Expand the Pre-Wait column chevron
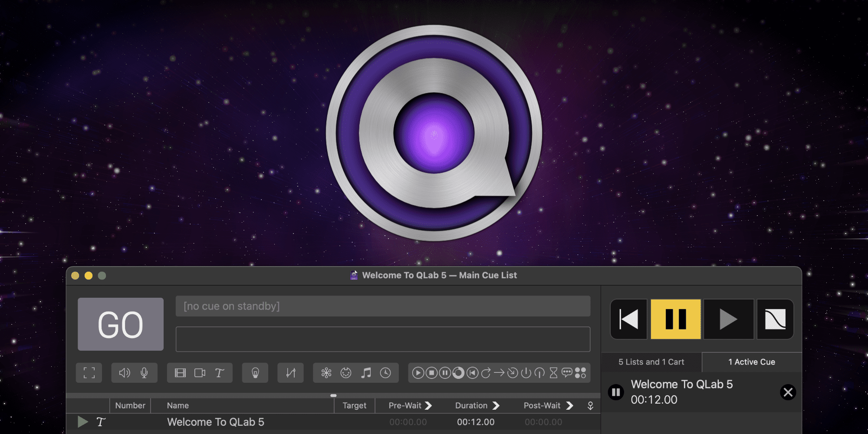The height and width of the screenshot is (434, 868). coord(428,405)
